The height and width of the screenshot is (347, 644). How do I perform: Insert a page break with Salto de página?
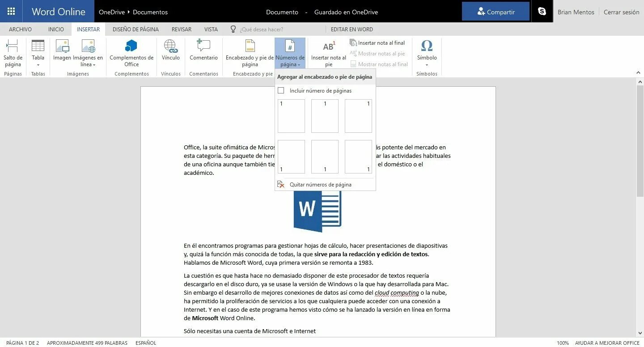13,53
